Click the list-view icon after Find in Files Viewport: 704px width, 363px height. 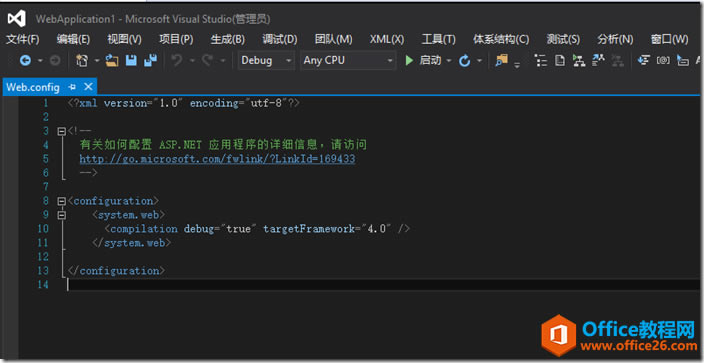[541, 61]
